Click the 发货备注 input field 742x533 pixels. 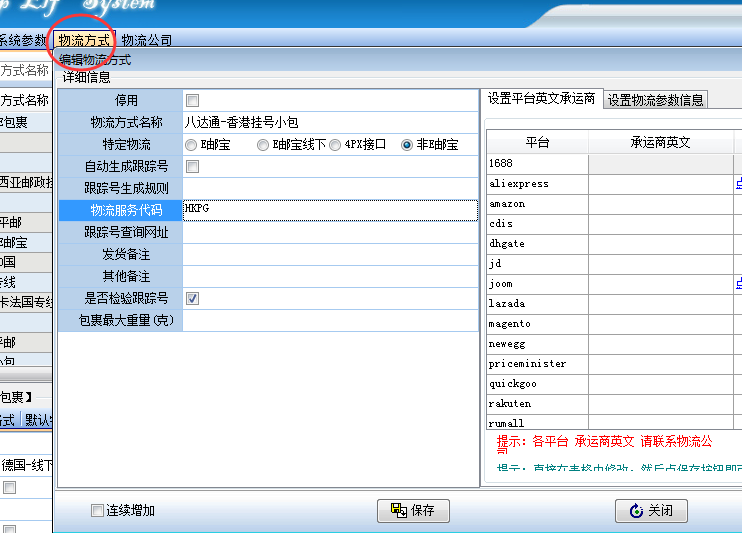(330, 255)
